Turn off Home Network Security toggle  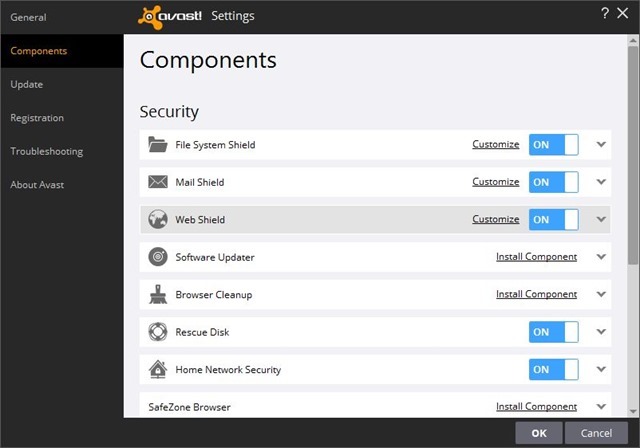553,370
